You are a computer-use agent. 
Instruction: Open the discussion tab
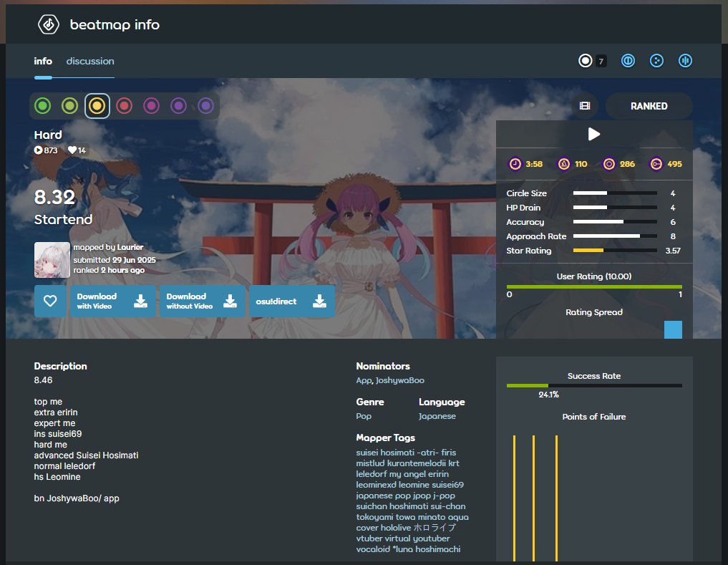tap(90, 61)
